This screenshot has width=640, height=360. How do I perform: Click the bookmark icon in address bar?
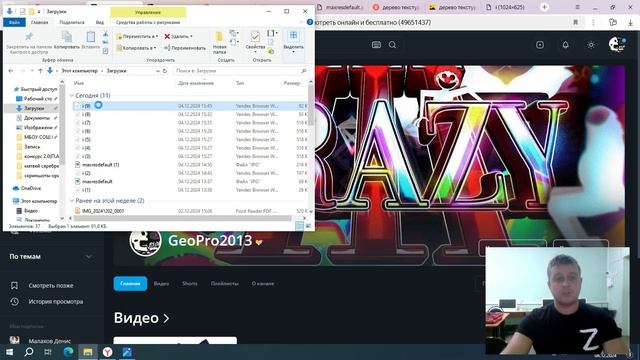coord(576,22)
